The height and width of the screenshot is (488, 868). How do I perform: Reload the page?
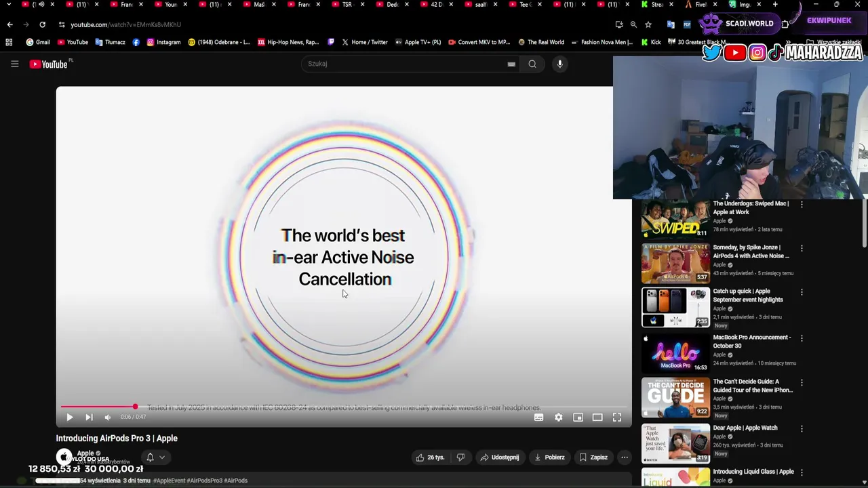[x=42, y=24]
